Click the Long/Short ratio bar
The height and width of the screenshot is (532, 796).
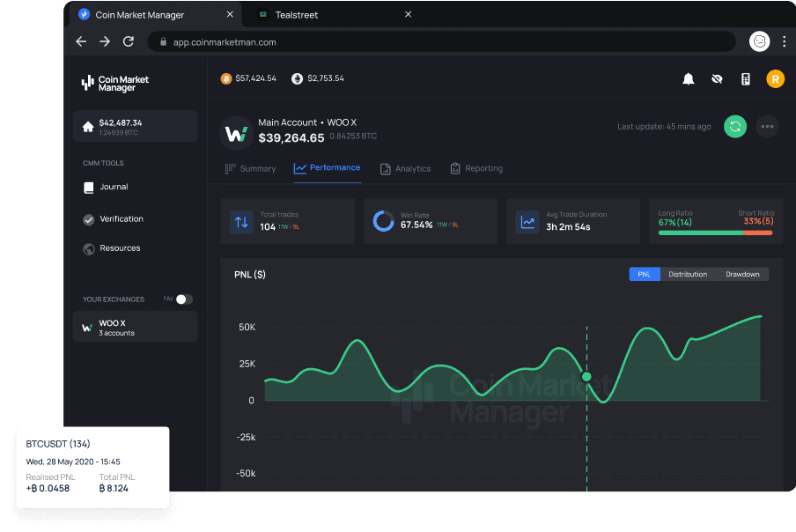[x=715, y=233]
